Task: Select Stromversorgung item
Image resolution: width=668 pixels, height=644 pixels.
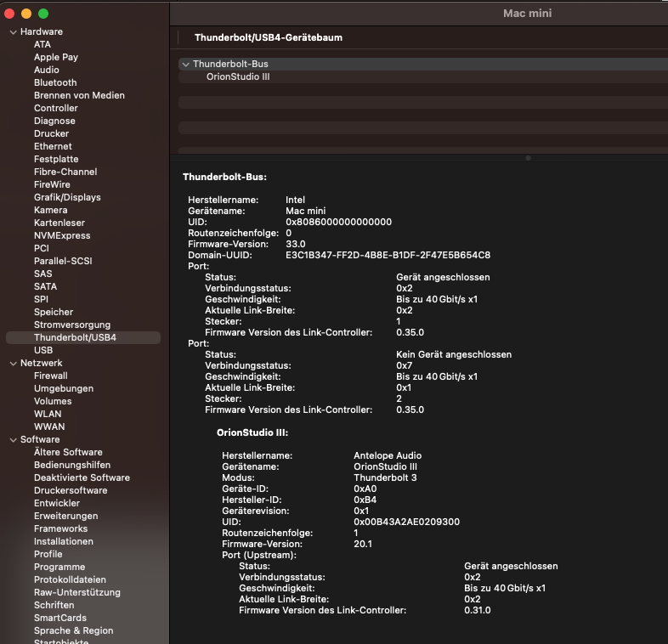Action: pos(72,325)
